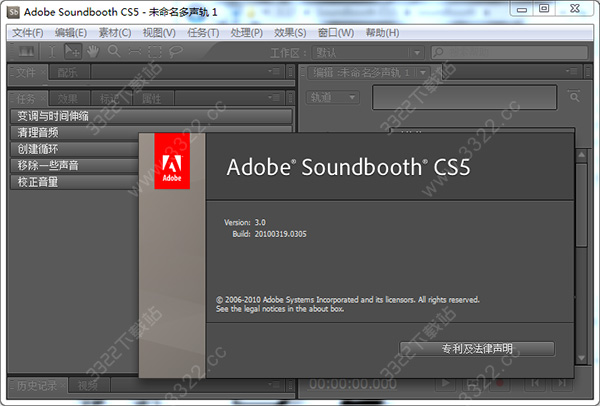
Task: Open the 窗口(W) menu
Action: 336,33
